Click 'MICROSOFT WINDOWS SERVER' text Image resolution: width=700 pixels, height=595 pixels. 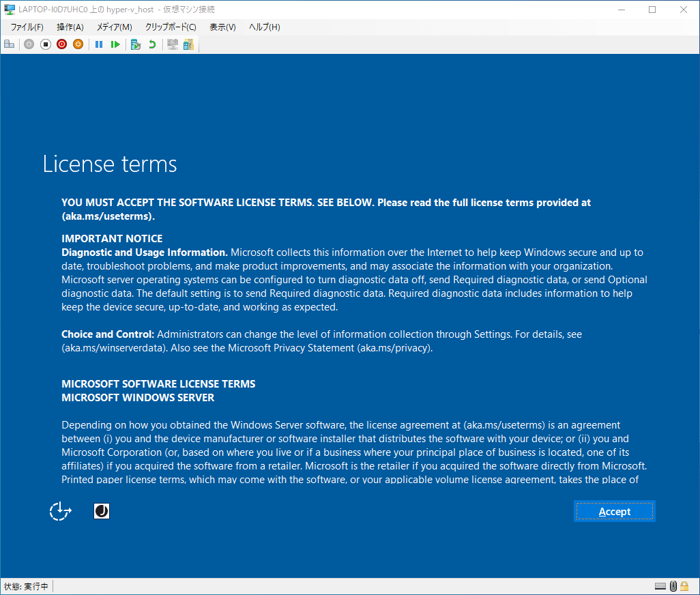tap(138, 397)
